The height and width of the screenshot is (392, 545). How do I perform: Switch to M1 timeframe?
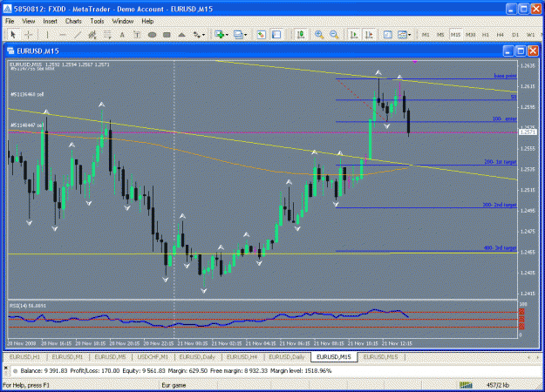point(426,35)
